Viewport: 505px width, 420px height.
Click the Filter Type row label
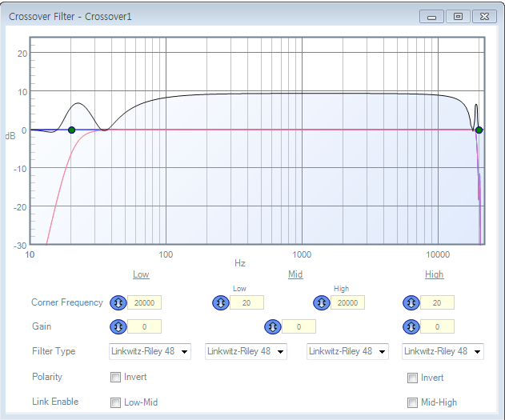coord(54,351)
